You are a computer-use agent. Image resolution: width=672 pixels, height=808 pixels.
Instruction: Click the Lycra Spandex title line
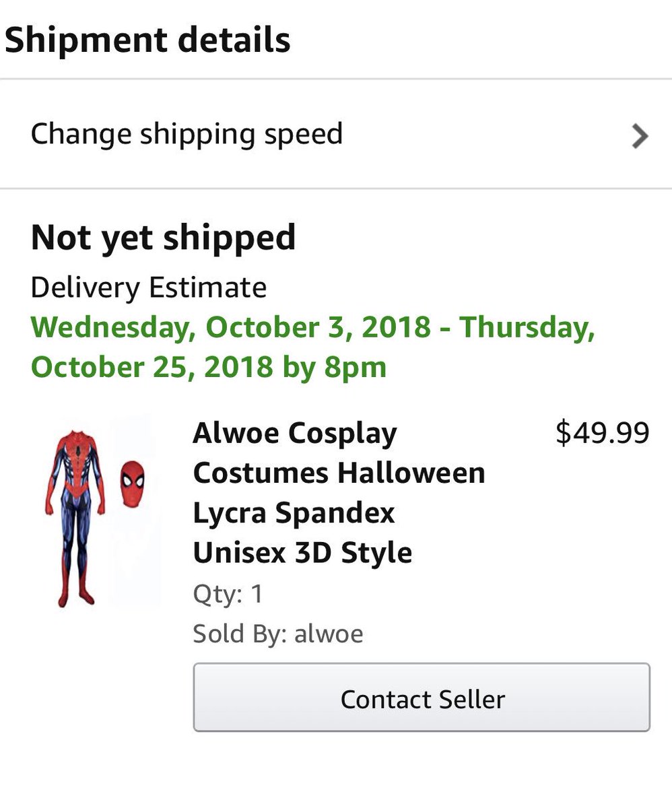(294, 513)
